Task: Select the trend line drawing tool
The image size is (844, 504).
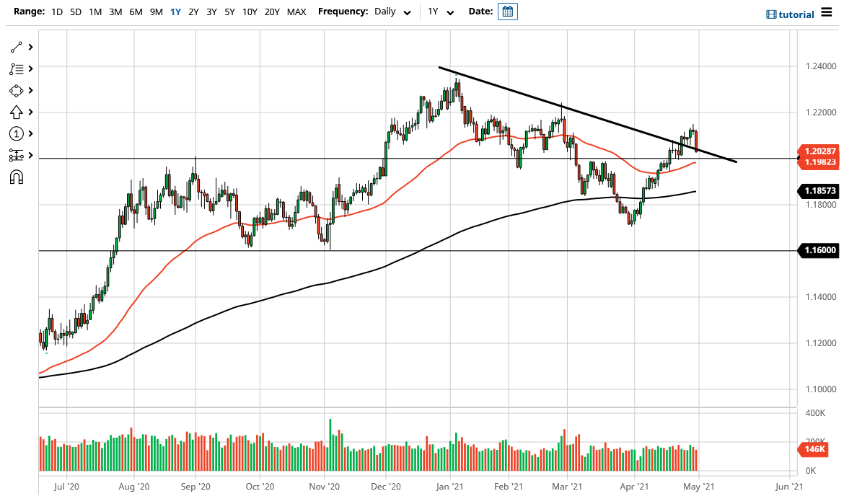Action: tap(16, 48)
